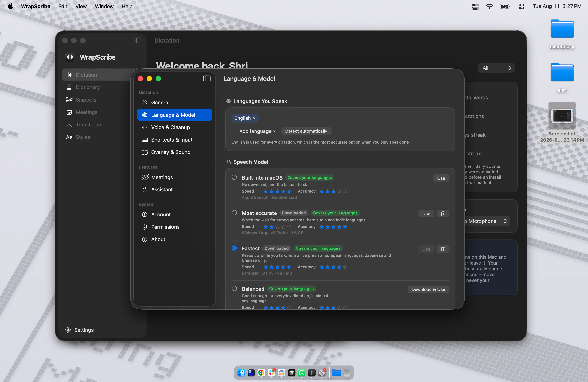The width and height of the screenshot is (588, 382).
Task: Select the Most accurate radio button
Action: click(x=234, y=213)
